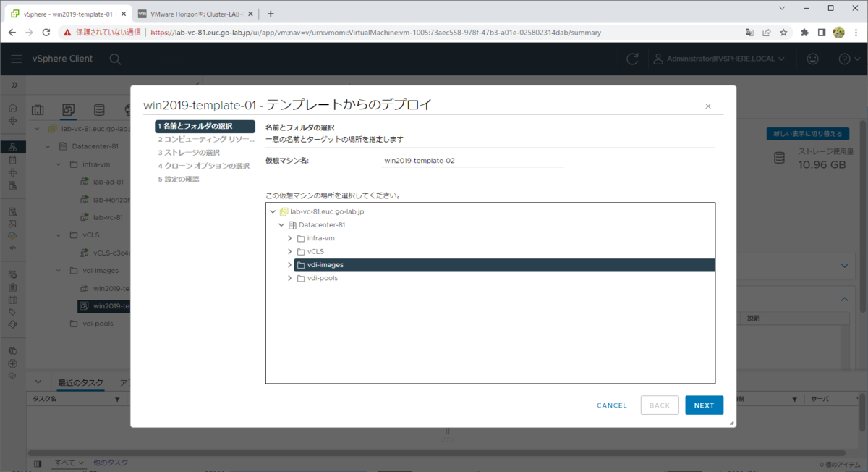Screen dimensions: 868x472
Task: Collapse Datacenter-81 node in dialog tree
Action: [282, 225]
